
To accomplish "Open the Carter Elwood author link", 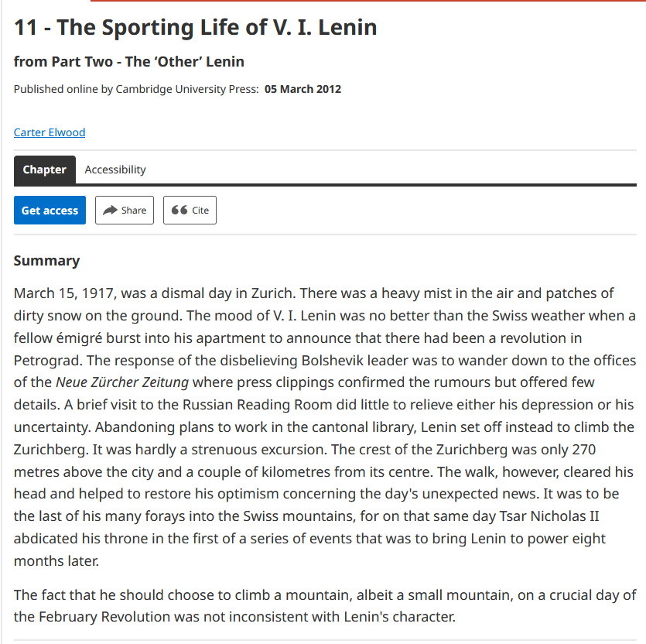I will click(x=50, y=132).
